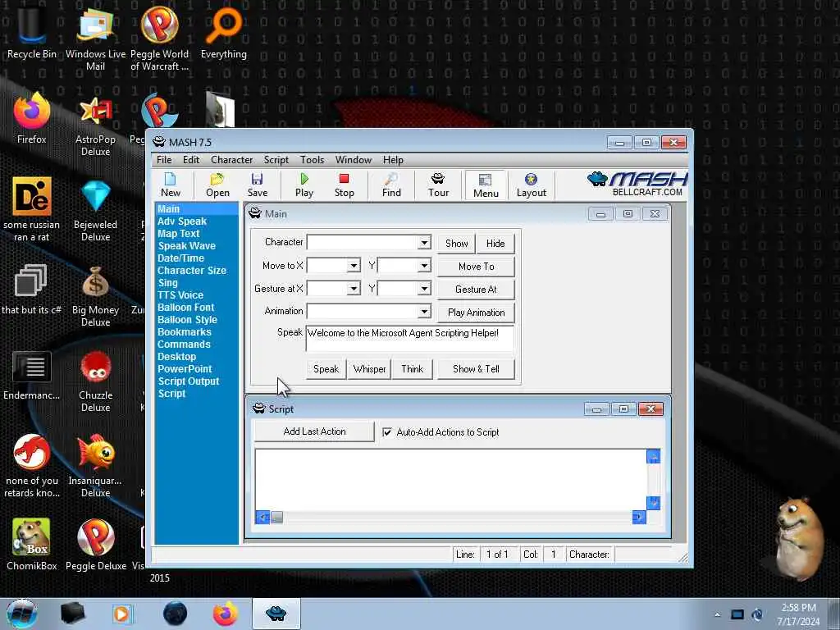The height and width of the screenshot is (630, 840).
Task: Run the script with the green Play icon
Action: tap(304, 185)
